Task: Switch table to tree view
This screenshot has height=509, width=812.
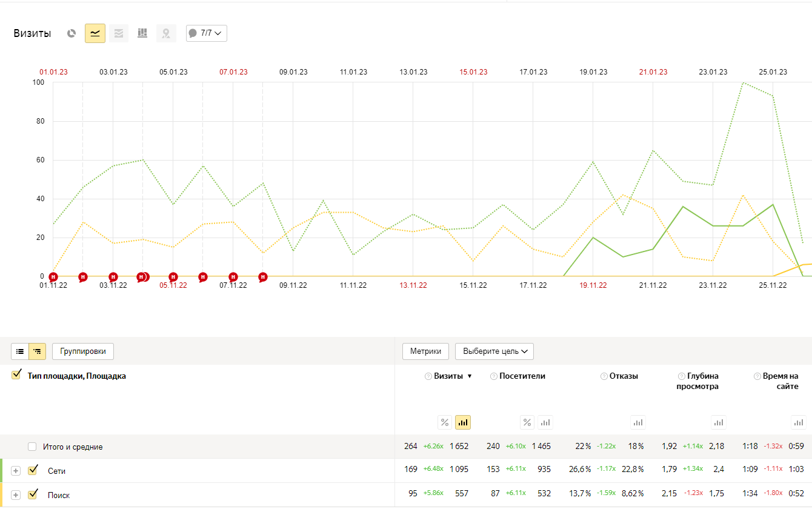Action: [x=38, y=351]
